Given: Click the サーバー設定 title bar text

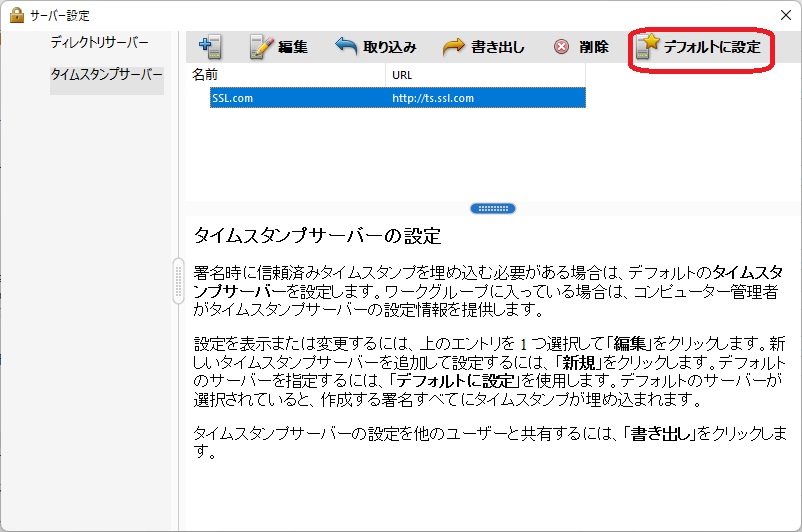Looking at the screenshot, I should (64, 14).
